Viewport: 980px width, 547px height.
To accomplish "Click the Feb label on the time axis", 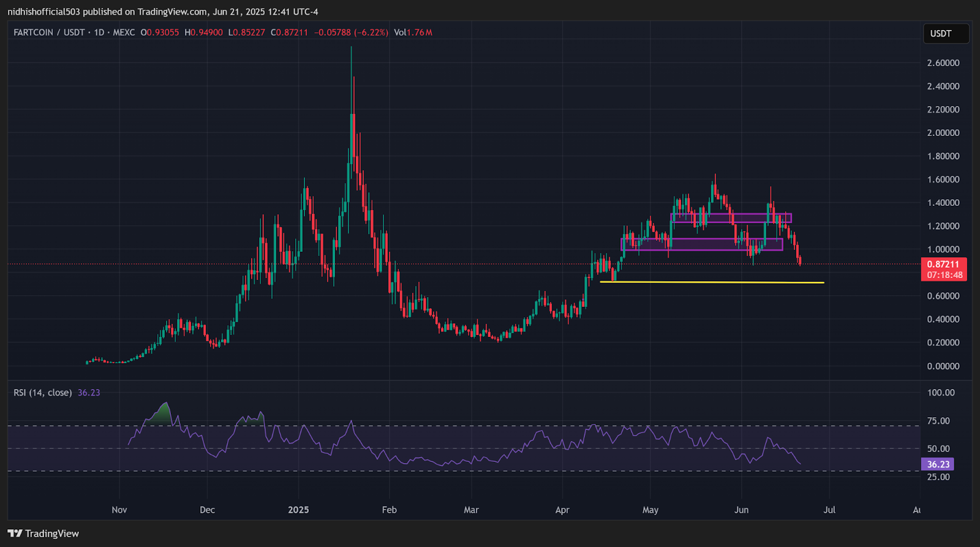I will tap(389, 510).
